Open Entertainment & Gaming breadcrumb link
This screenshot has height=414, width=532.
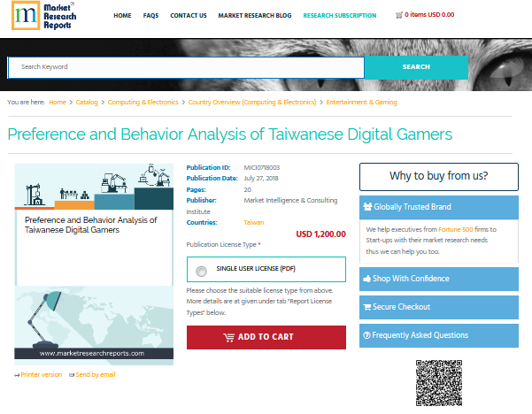[x=361, y=102]
